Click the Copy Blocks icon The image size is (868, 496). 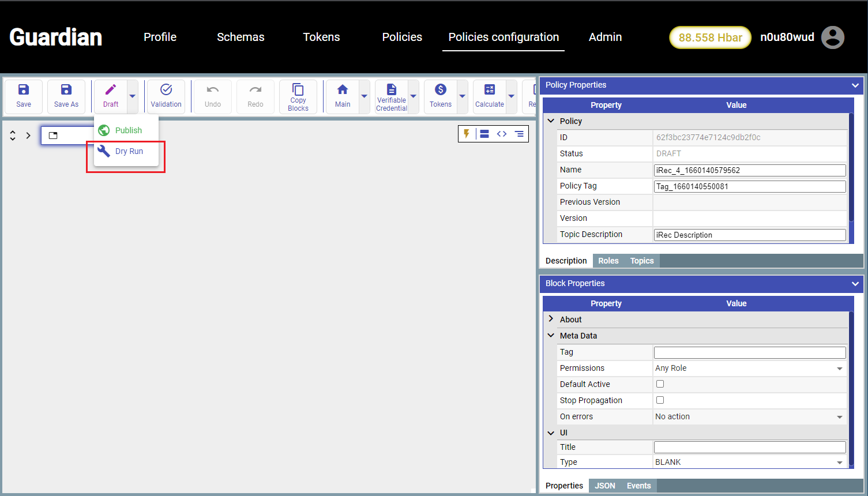[298, 89]
